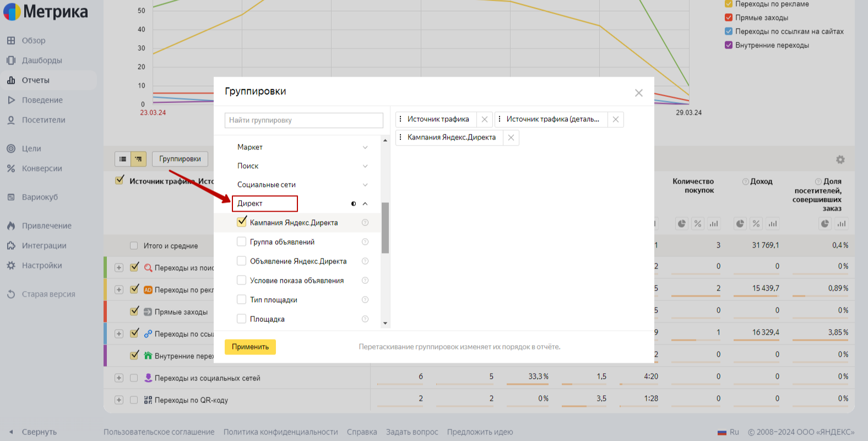Remove the Источник трафика grouping chip

tap(485, 120)
